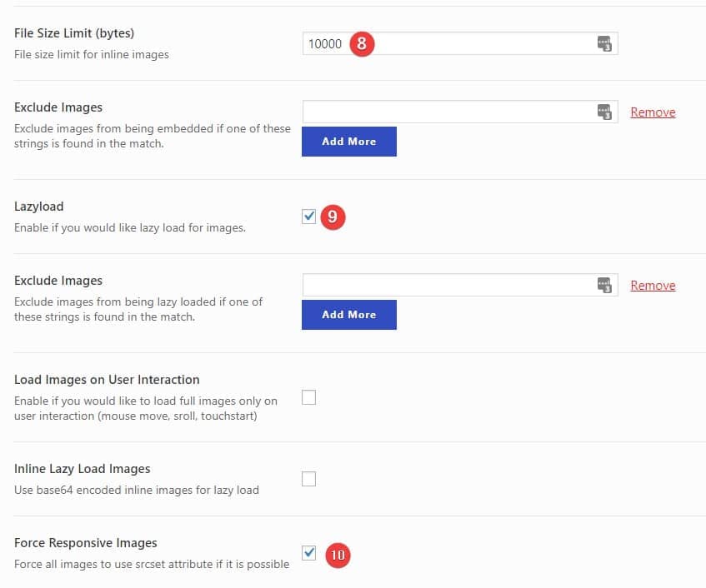This screenshot has height=588, width=706.
Task: Click the macro icon in second Exclude Images field
Action: tap(605, 284)
